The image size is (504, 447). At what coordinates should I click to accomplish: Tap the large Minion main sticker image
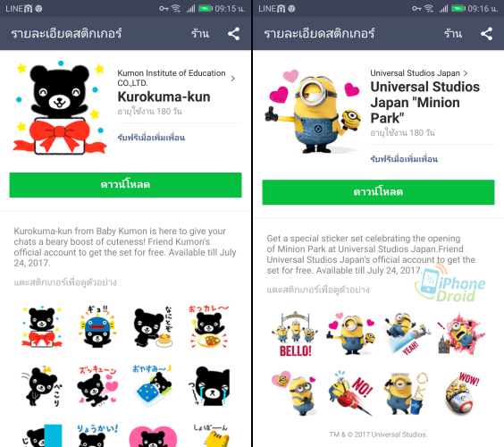pyautogui.click(x=313, y=111)
